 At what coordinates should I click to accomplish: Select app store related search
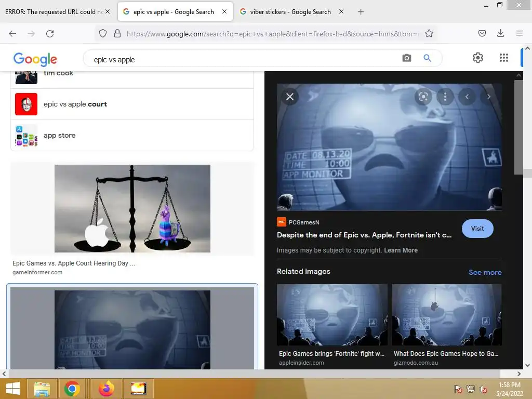click(132, 136)
